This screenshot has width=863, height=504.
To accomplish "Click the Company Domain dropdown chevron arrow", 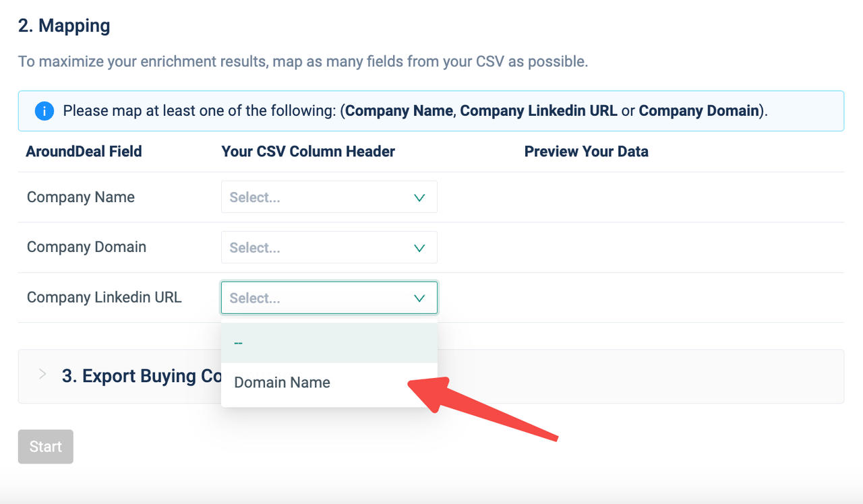I will click(x=419, y=248).
